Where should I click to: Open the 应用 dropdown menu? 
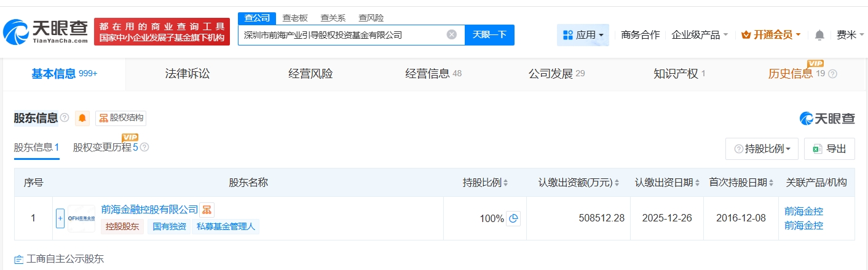coord(583,35)
